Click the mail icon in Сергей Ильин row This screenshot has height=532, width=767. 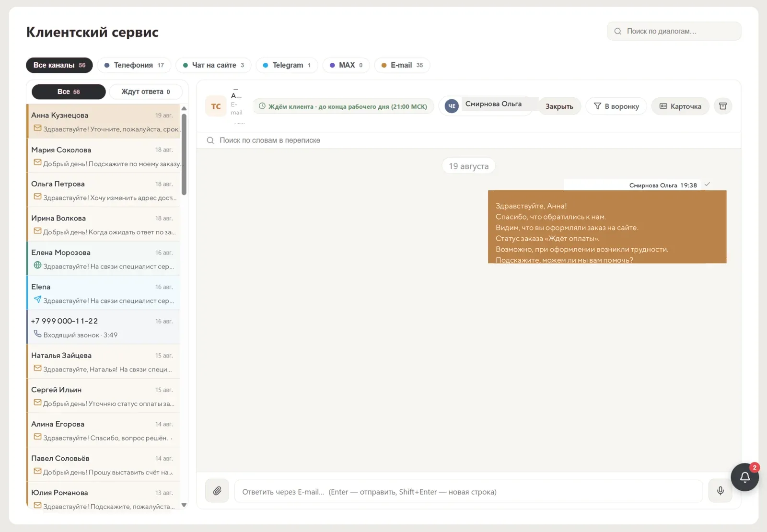37,403
